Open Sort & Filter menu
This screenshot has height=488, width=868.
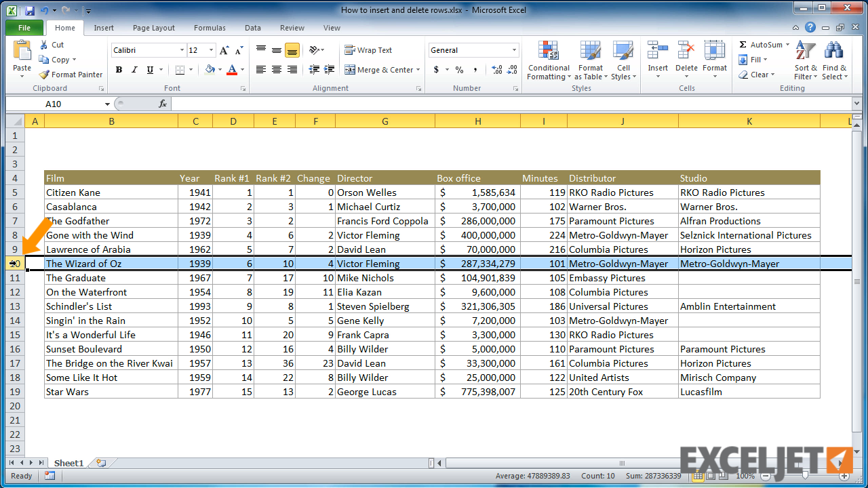[806, 60]
